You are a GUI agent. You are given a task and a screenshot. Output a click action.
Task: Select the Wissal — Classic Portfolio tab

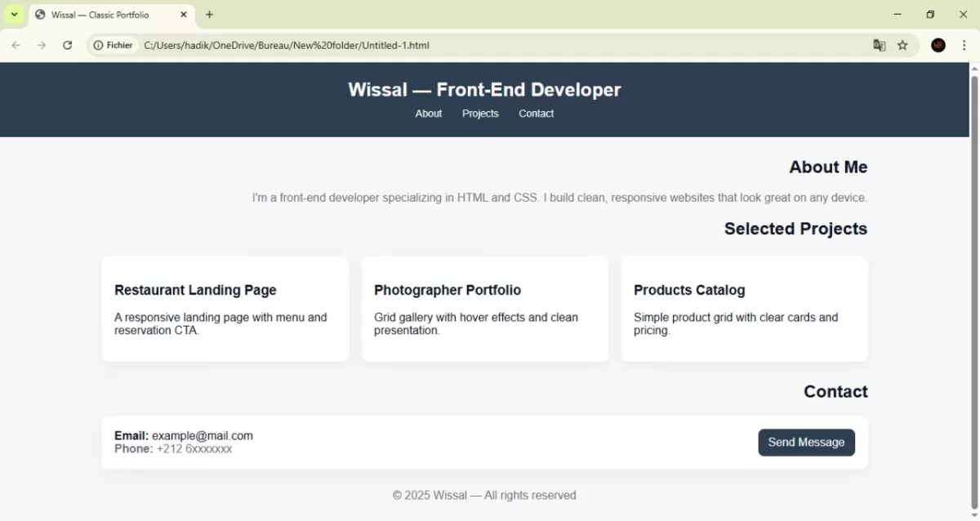click(x=100, y=15)
